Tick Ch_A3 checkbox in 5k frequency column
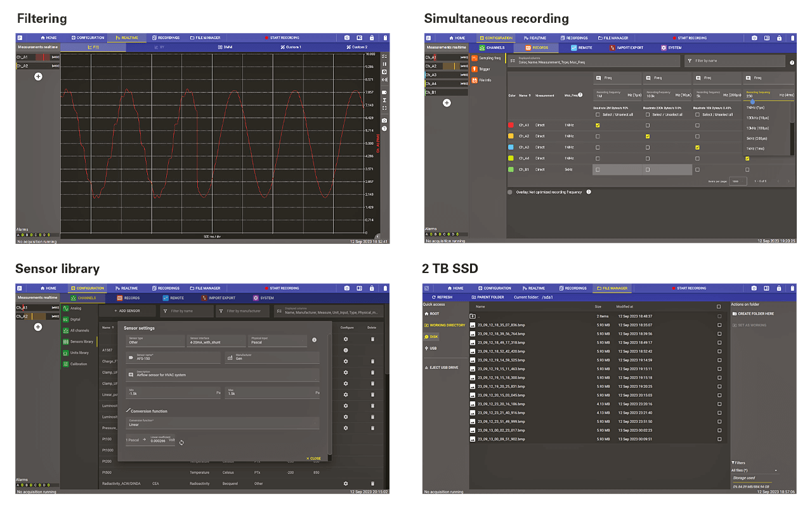Image resolution: width=812 pixels, height=508 pixels. (x=698, y=147)
